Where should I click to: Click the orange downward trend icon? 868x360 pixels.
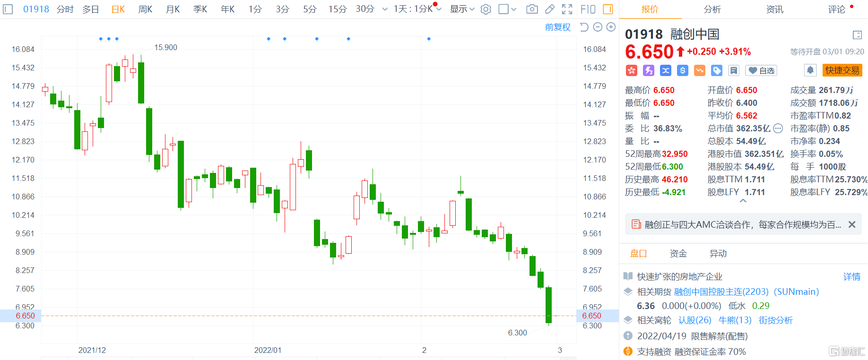click(x=700, y=70)
